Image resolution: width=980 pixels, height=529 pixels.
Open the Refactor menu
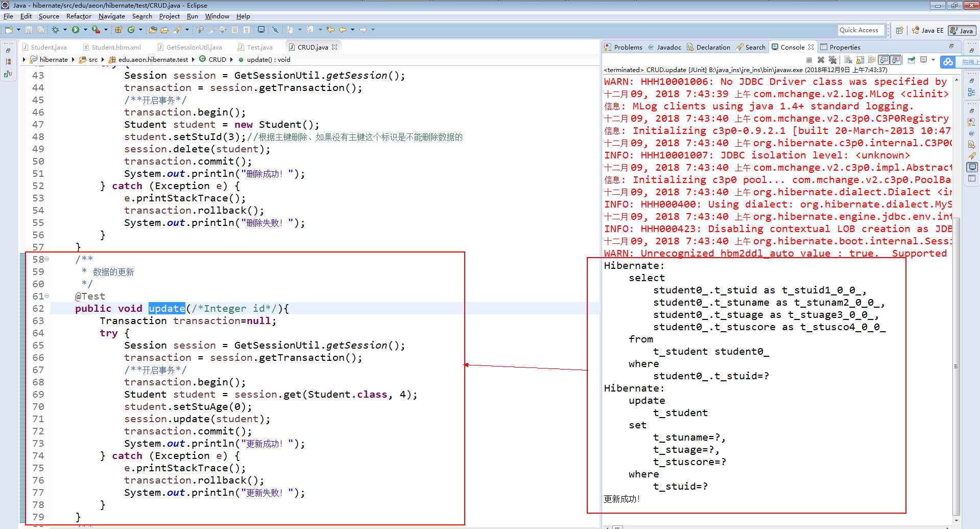[x=78, y=16]
